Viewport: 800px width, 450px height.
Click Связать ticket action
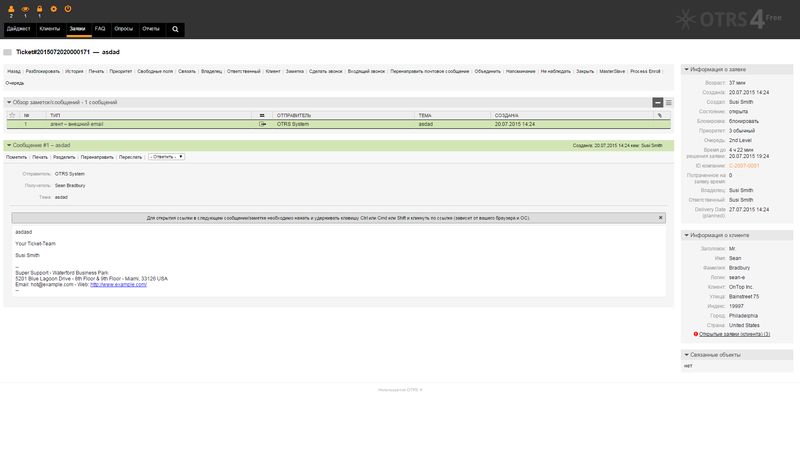coord(187,71)
